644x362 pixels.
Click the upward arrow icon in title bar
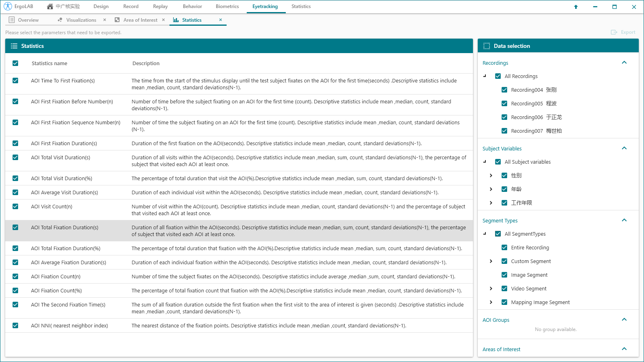576,7
